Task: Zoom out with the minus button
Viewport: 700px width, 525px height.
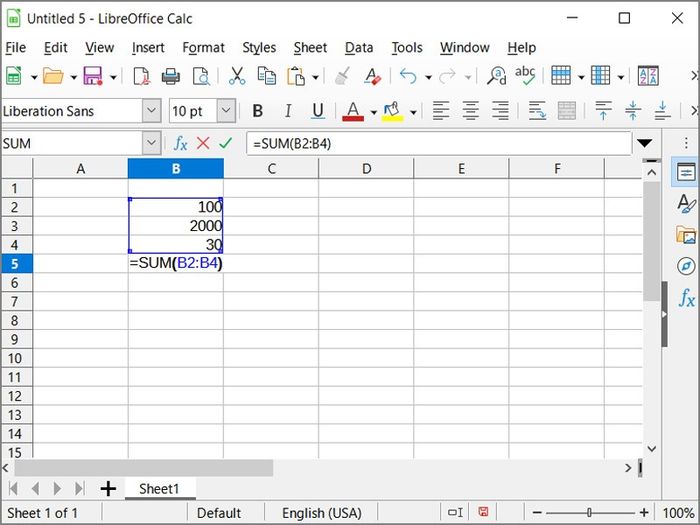Action: point(537,513)
